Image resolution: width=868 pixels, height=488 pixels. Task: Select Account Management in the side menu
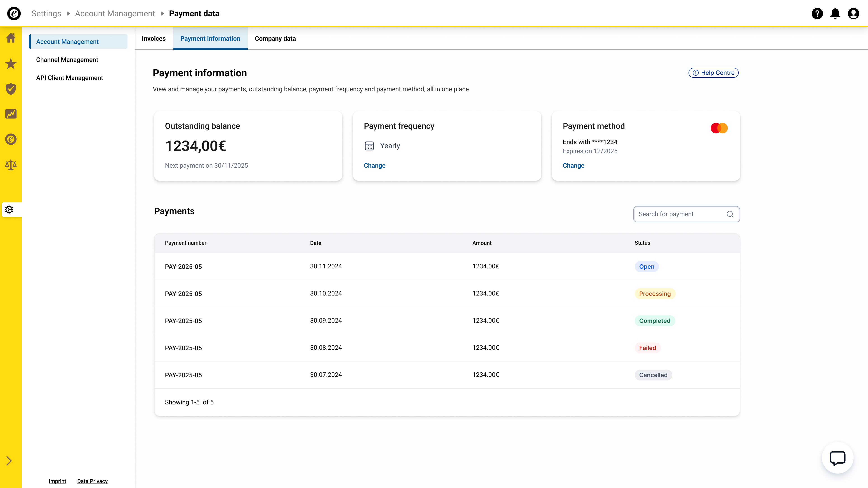(x=78, y=42)
